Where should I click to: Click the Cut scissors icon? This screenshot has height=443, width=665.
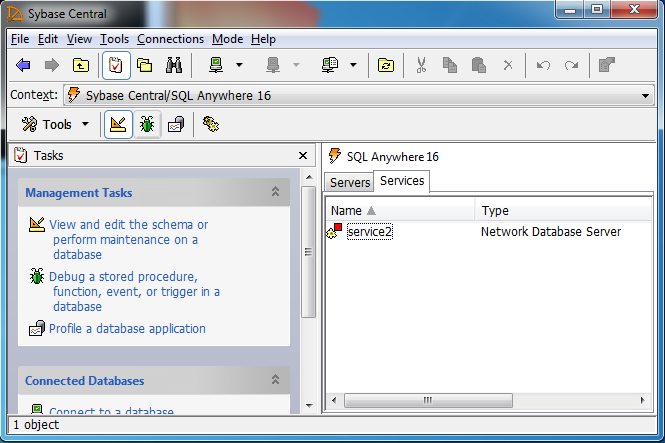(421, 65)
